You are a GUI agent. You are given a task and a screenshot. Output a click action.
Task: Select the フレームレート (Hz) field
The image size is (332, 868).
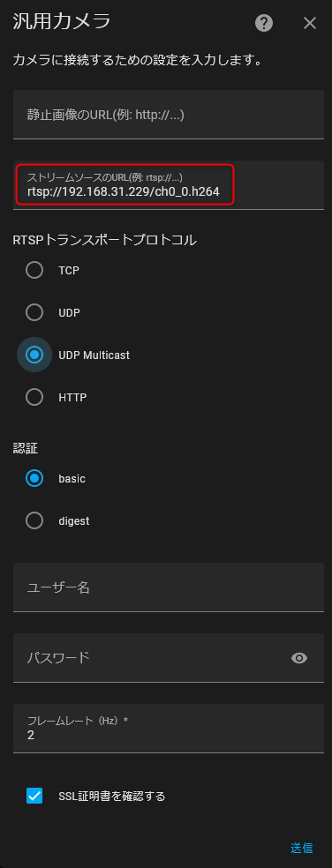(x=169, y=729)
